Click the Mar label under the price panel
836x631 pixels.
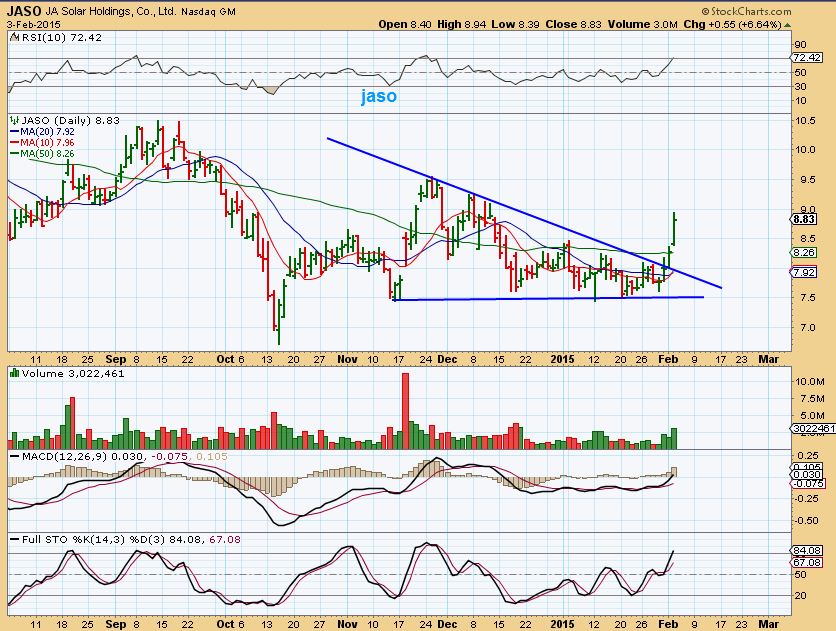coord(768,359)
